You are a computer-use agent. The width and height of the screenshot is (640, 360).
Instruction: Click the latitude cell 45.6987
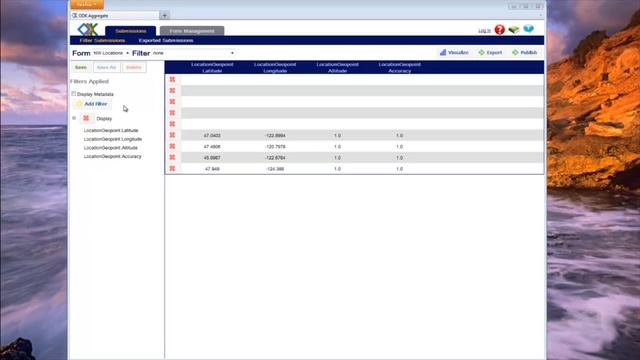tap(212, 158)
